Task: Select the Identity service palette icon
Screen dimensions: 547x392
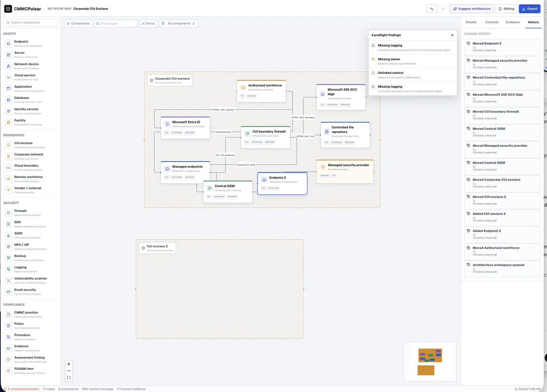Action: point(8,111)
